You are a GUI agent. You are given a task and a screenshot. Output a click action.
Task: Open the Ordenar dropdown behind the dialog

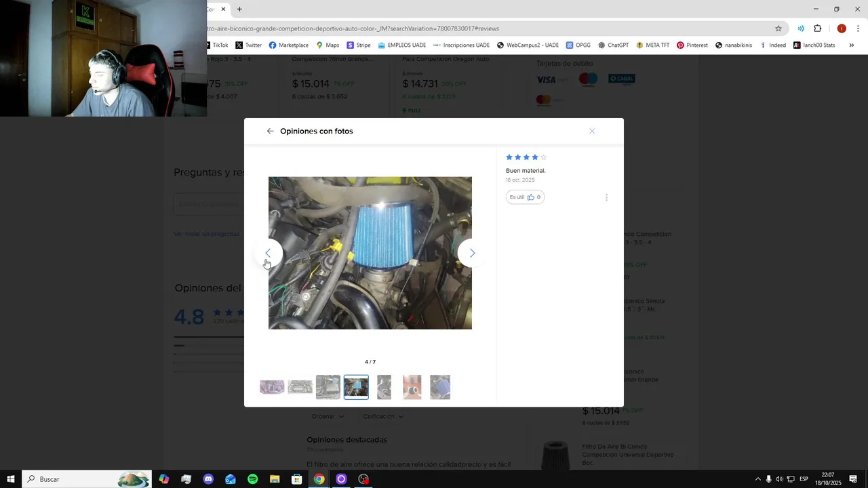[328, 416]
